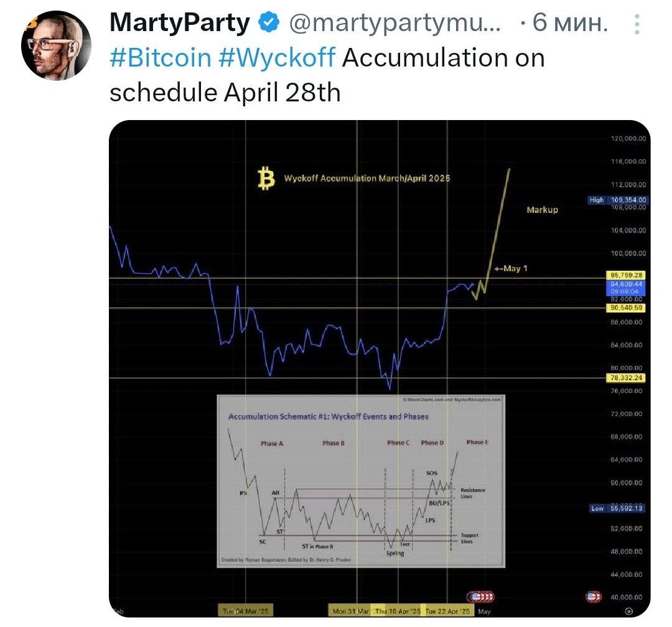Click the MartyParty display name
Viewport: 672px width, 627px height.
[x=180, y=22]
